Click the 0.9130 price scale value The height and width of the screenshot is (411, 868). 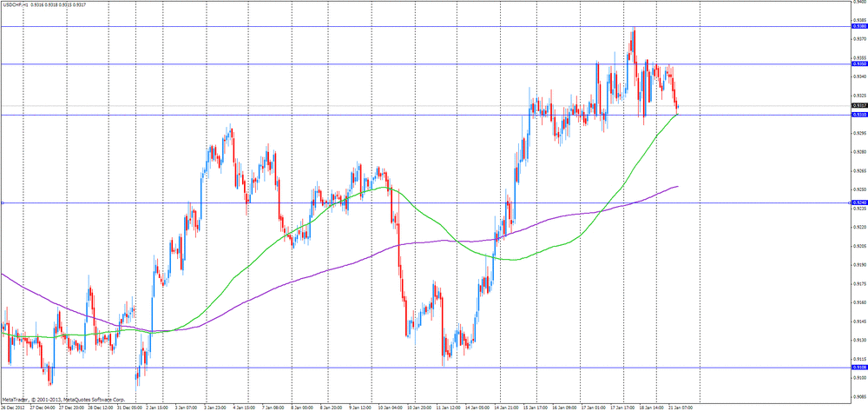(x=860, y=341)
